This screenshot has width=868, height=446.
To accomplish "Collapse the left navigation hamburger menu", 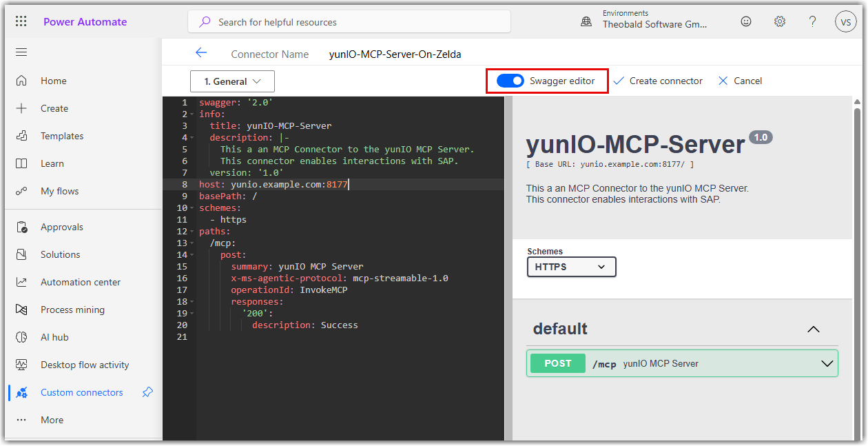I will (x=21, y=52).
